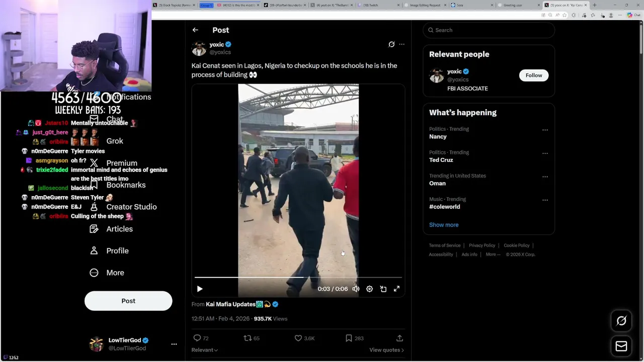644x362 pixels.
Task: Play the video in the post
Action: pos(200,289)
